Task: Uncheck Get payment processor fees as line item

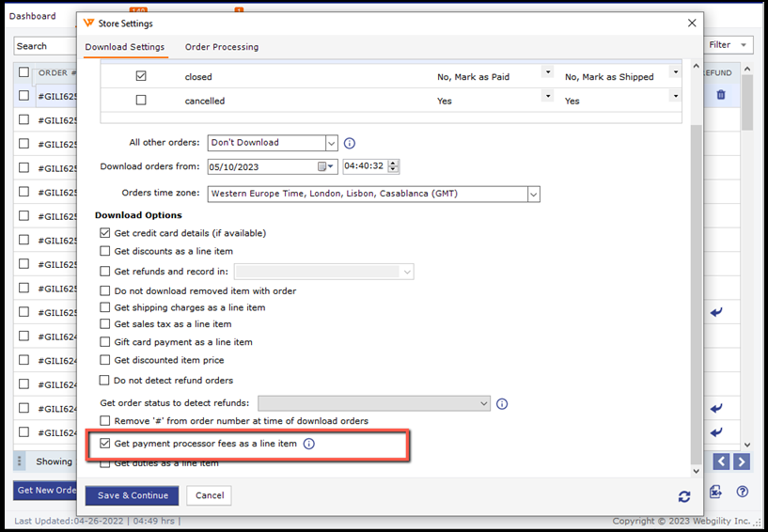Action: (x=105, y=444)
